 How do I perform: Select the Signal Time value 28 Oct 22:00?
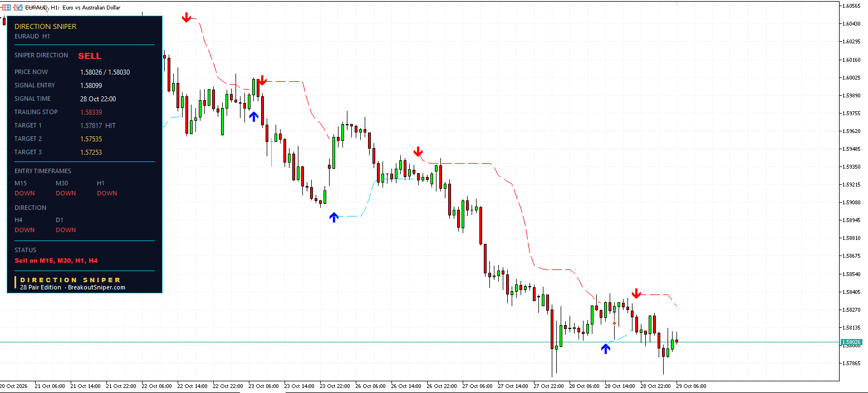click(x=98, y=99)
